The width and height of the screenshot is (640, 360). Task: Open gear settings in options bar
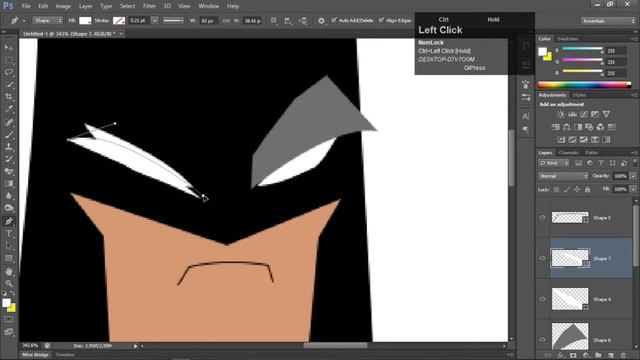322,21
